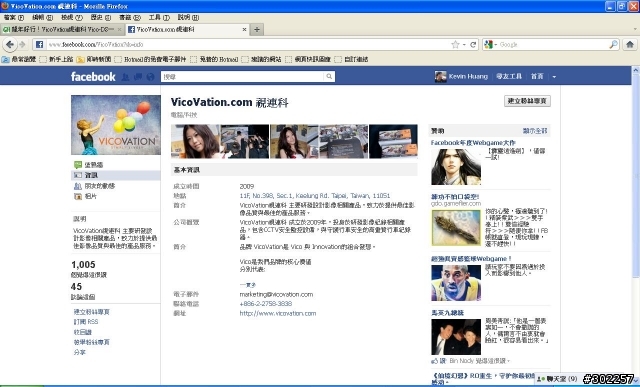This screenshot has height=387, width=640.
Task: Click the share link in left sidebar
Action: point(80,352)
